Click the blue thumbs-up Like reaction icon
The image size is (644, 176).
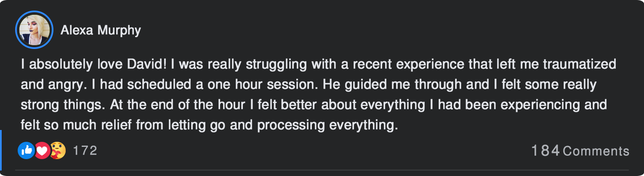(25, 150)
